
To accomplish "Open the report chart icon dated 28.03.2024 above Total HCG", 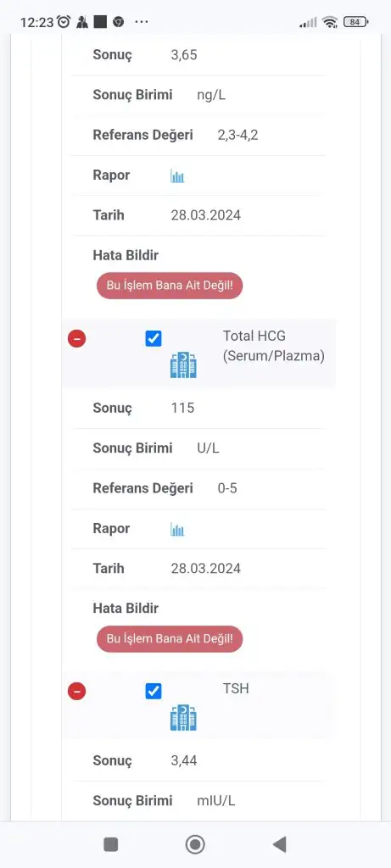I will pos(177,176).
